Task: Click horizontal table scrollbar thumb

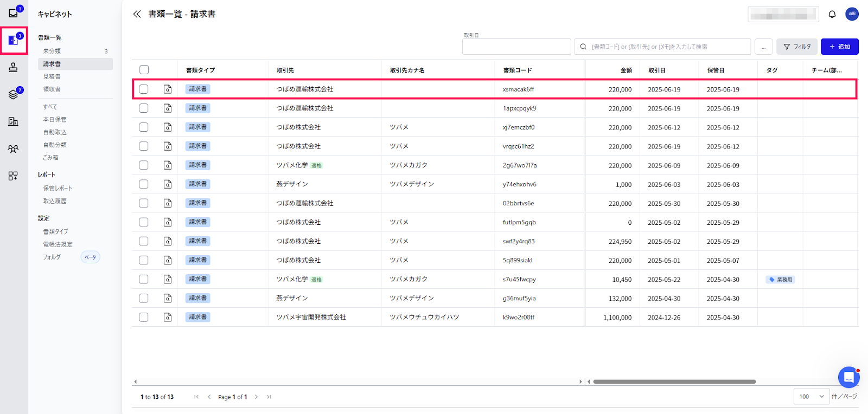Action: [x=674, y=381]
